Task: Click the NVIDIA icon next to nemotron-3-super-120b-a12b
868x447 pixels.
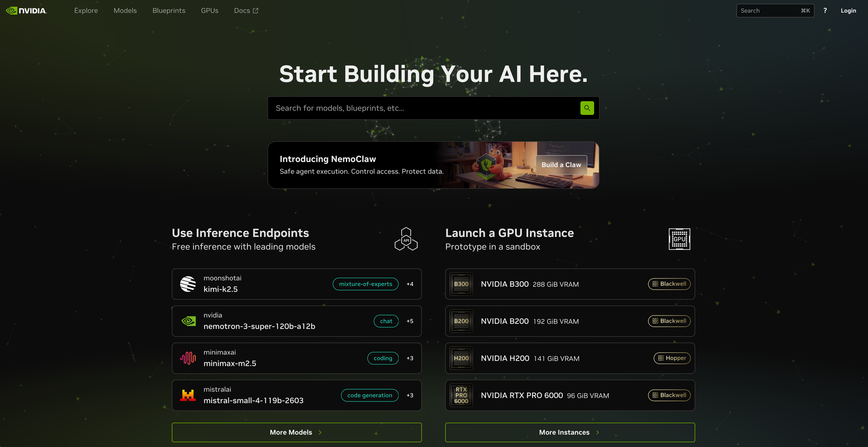Action: point(188,321)
